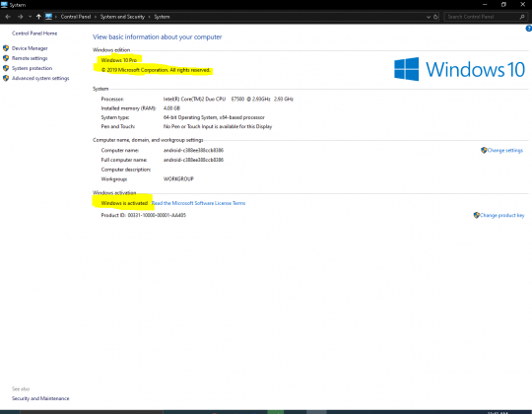
Task: Click breadcrumb chevron before Control Panel
Action: coord(56,17)
